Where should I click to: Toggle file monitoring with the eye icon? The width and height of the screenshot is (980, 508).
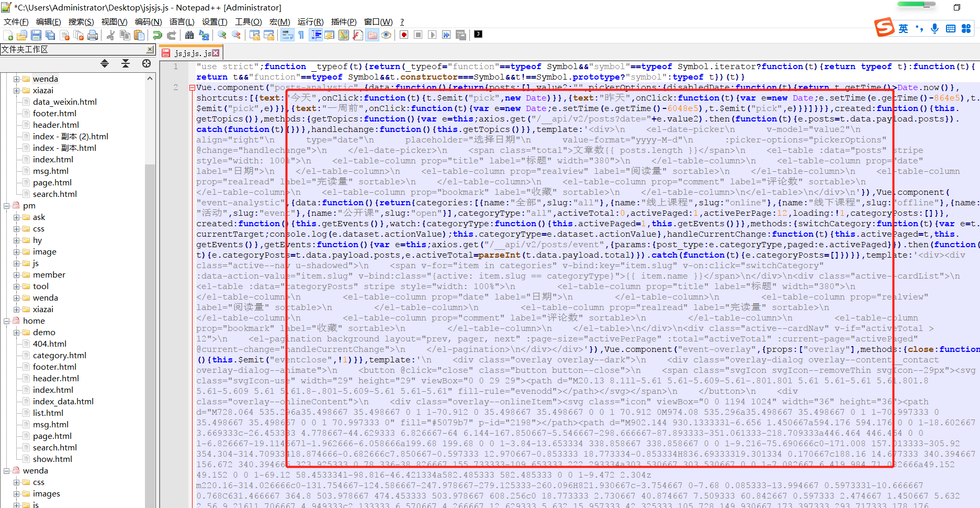pyautogui.click(x=386, y=35)
